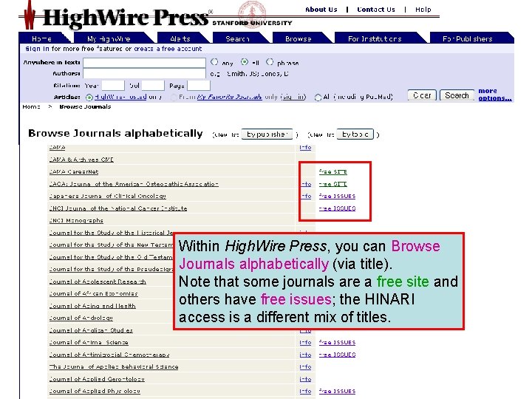Open Journal of African Economies
Screen dimensions: 532x399
[x=93, y=294]
